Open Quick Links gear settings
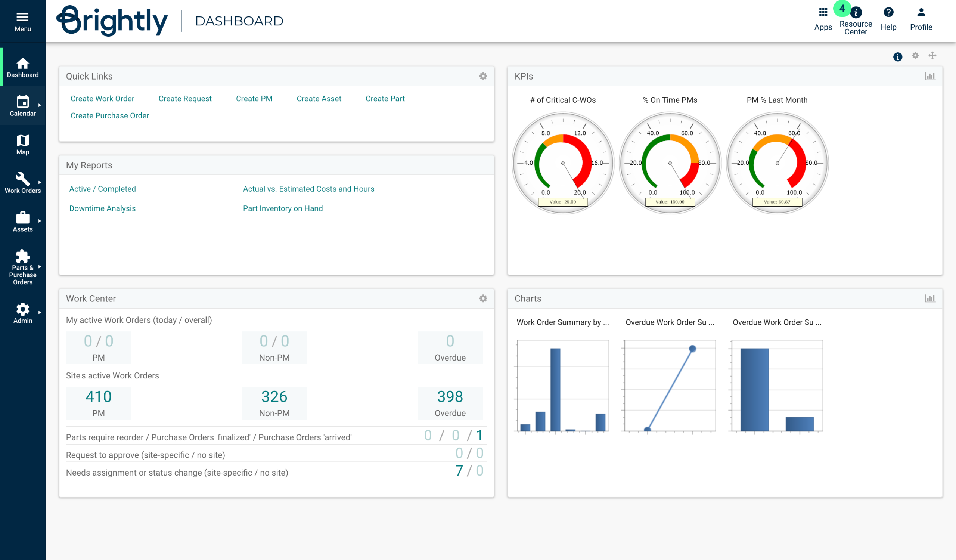The width and height of the screenshot is (956, 560). [482, 76]
